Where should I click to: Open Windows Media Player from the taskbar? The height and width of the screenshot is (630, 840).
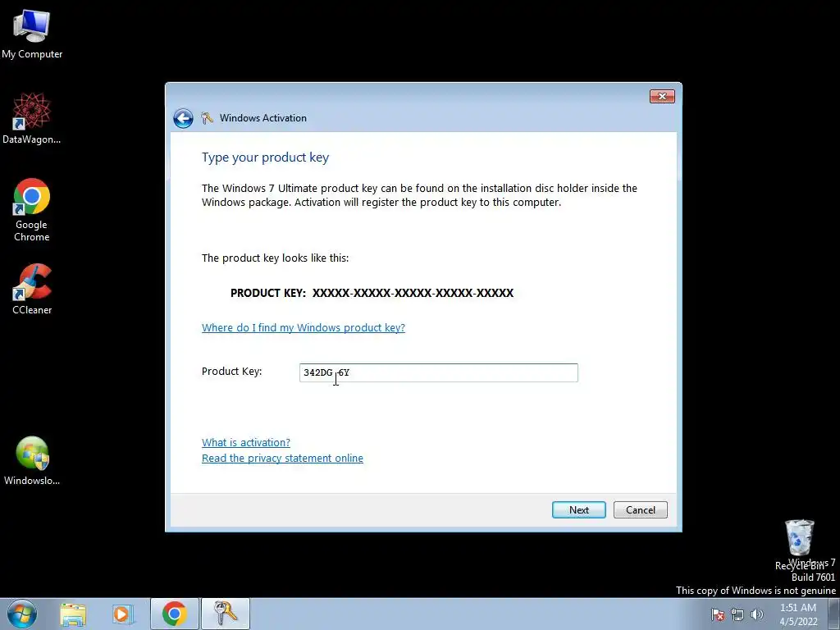pos(121,614)
